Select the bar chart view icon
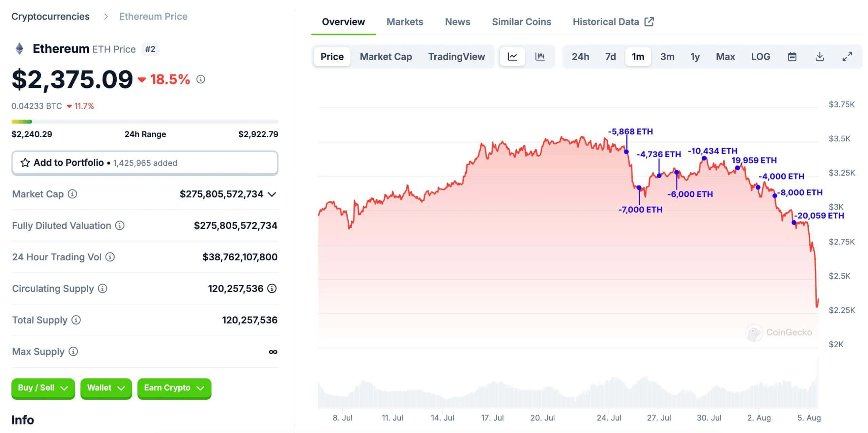 click(x=540, y=55)
